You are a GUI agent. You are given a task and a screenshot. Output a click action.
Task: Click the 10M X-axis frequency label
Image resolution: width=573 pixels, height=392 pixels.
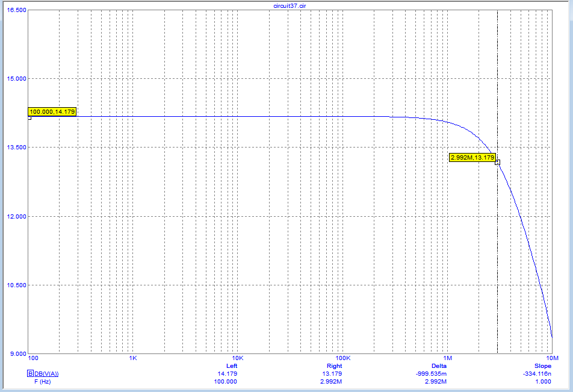552,358
